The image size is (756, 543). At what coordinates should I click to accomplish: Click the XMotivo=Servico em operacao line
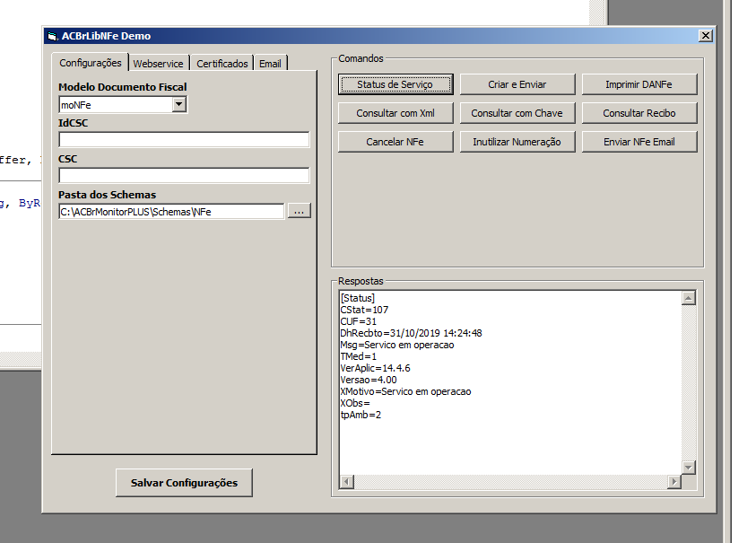coord(406,391)
